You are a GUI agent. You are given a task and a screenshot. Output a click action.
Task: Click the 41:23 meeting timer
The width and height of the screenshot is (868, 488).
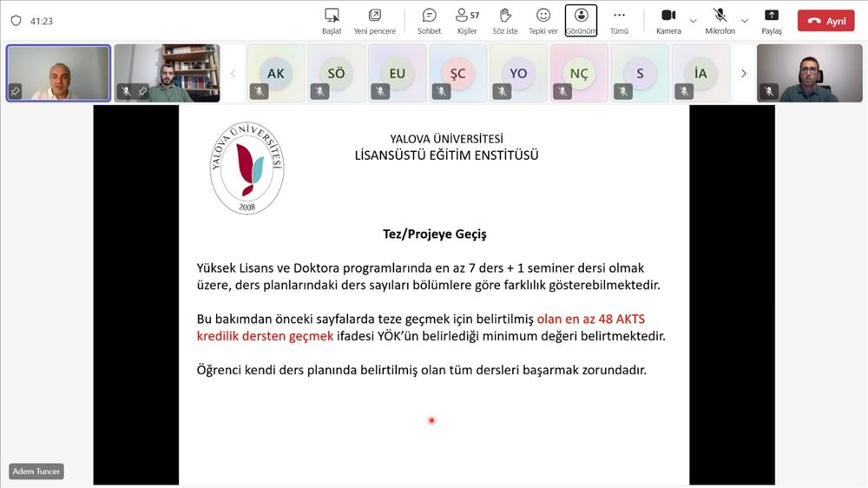42,21
